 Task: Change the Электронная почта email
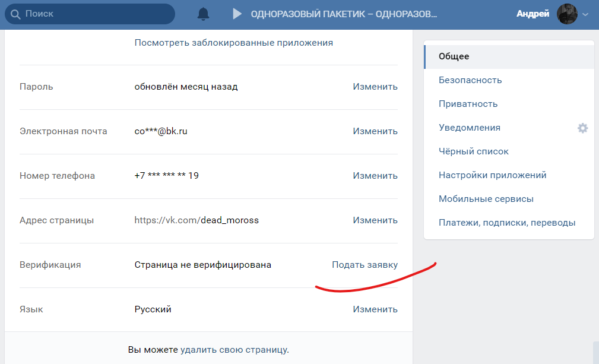tap(375, 131)
